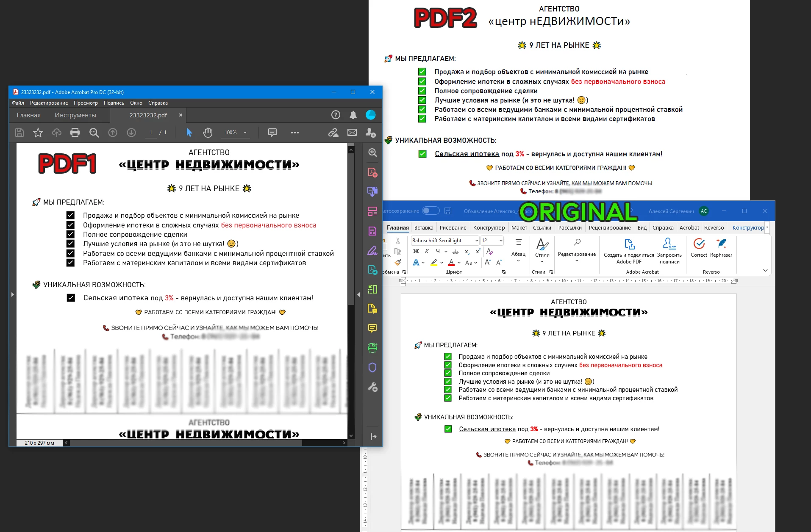The height and width of the screenshot is (532, 811).
Task: Click the cloud upload icon in Acrobat
Action: click(57, 133)
